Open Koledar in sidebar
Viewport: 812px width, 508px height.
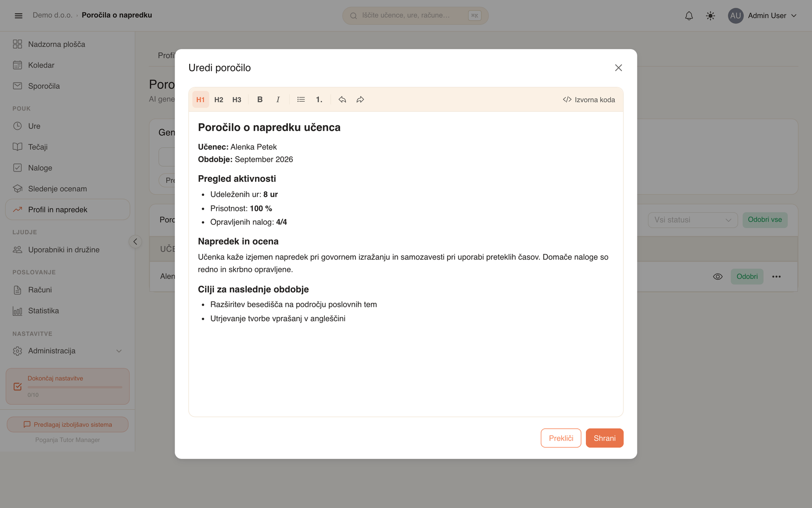coord(67,65)
